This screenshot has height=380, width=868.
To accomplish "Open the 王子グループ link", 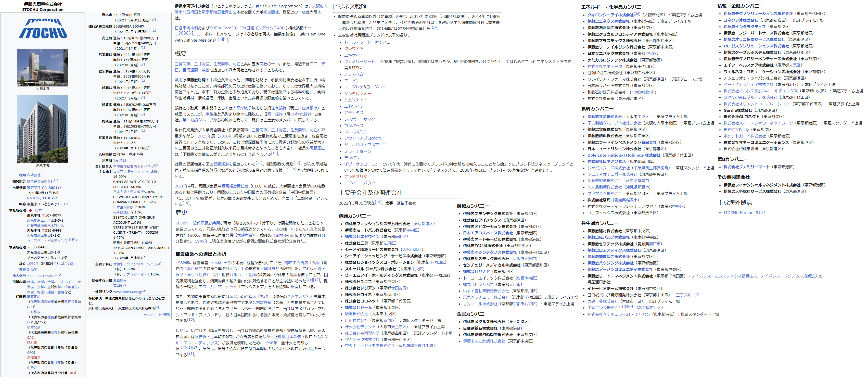I will [687, 295].
